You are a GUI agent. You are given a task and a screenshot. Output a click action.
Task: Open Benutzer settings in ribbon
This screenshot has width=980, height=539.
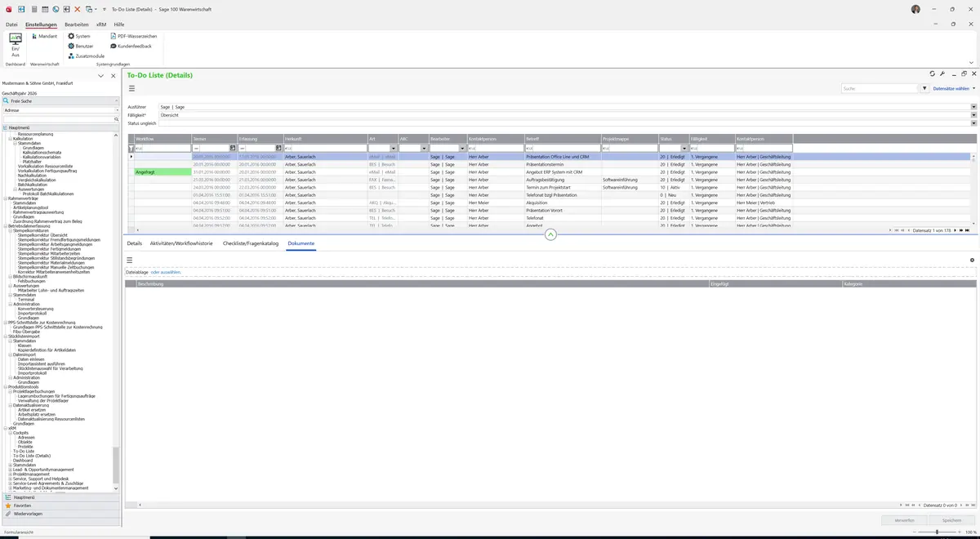81,46
